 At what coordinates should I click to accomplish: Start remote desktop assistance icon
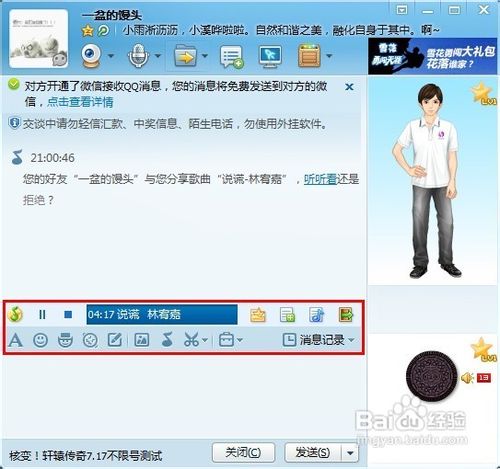[270, 56]
